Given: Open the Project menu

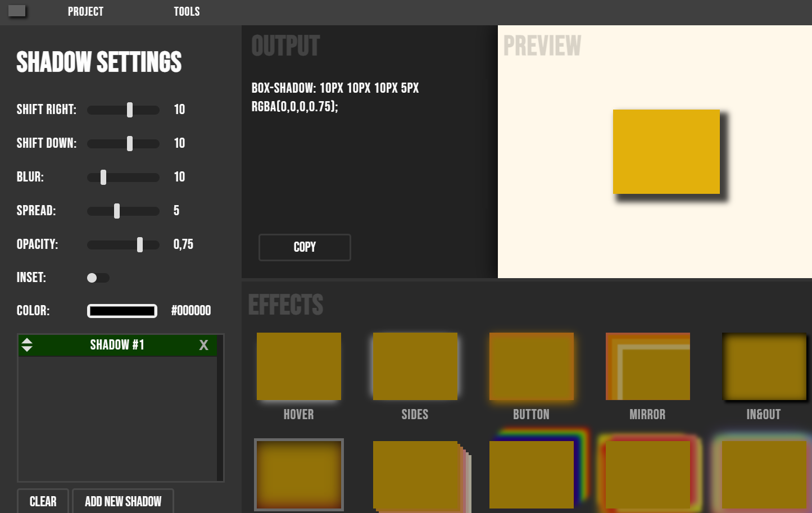Looking at the screenshot, I should 85,12.
